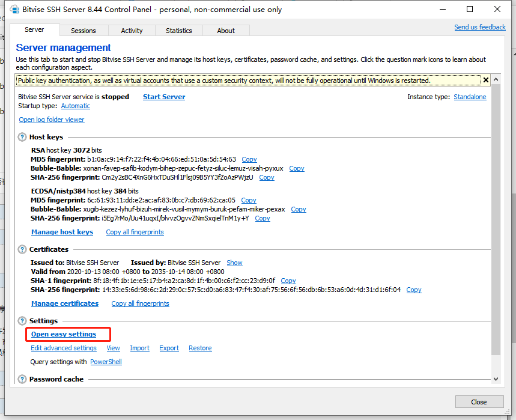Click the Bubble-Babble text starting xonan-favep
This screenshot has height=420, width=516.
[x=183, y=168]
